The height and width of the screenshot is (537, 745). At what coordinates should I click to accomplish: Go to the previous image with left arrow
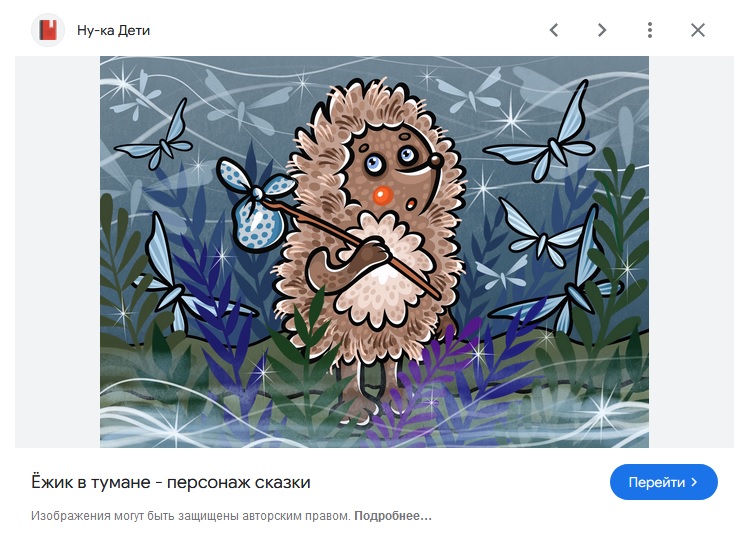point(554,30)
